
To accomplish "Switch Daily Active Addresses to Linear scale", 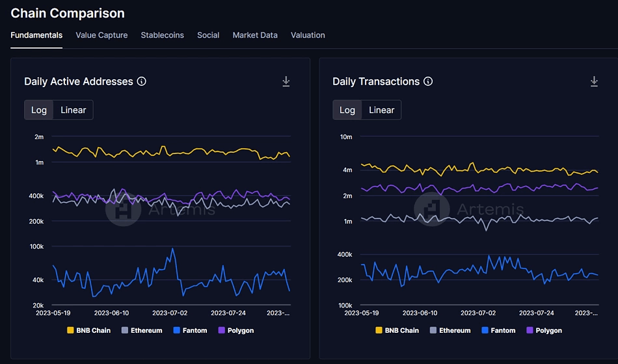I will tap(74, 110).
